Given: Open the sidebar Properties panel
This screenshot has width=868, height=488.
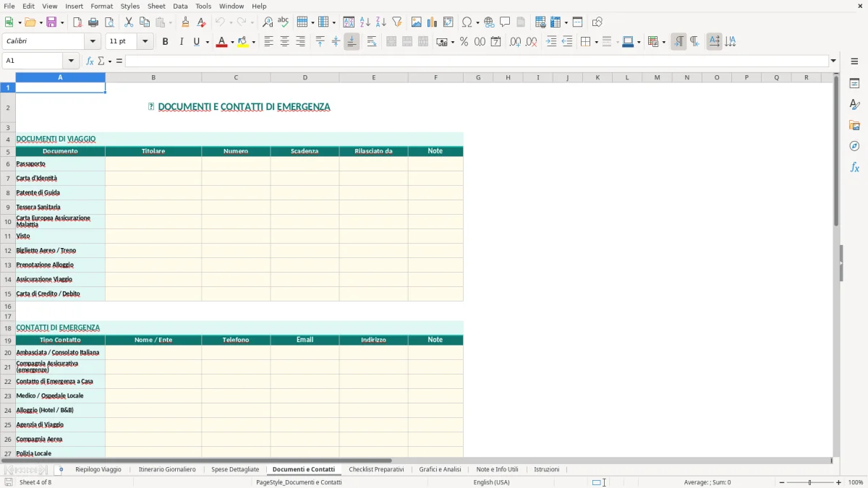Looking at the screenshot, I should [x=854, y=84].
